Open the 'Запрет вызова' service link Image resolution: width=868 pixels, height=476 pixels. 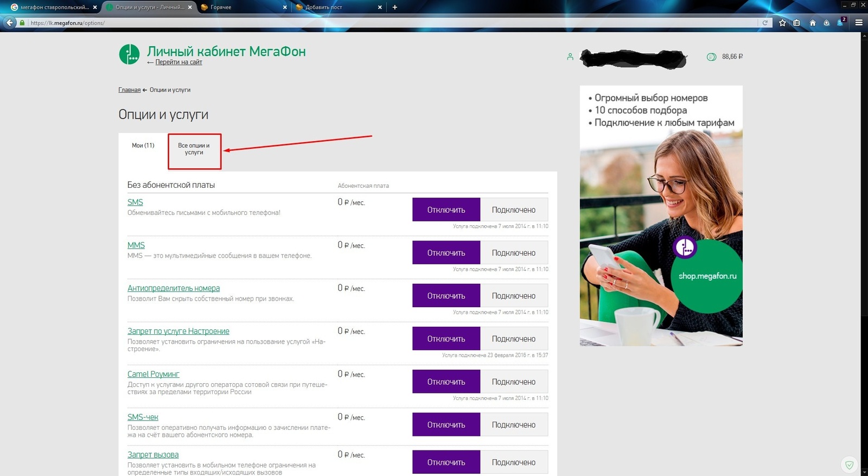153,455
